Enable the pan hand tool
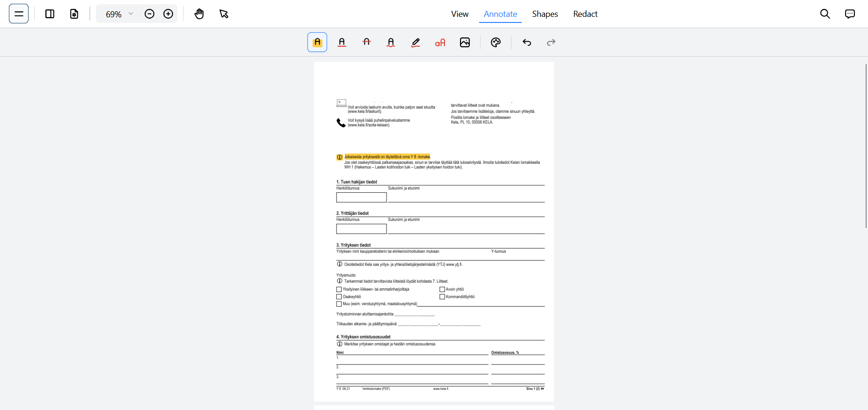The height and width of the screenshot is (410, 868). [199, 14]
